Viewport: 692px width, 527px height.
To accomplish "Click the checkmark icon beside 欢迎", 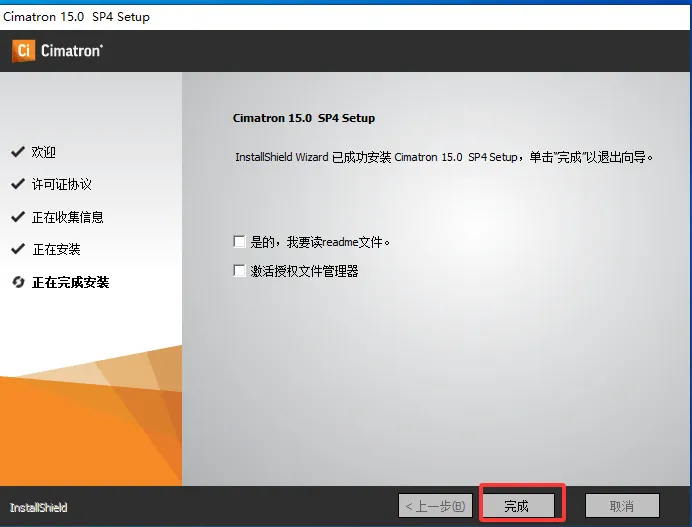I will 18,152.
